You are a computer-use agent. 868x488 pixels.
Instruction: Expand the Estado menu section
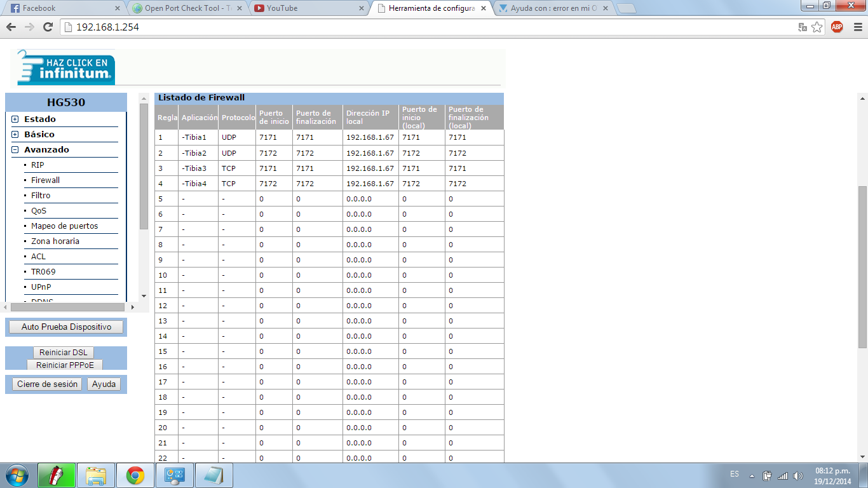tap(15, 119)
